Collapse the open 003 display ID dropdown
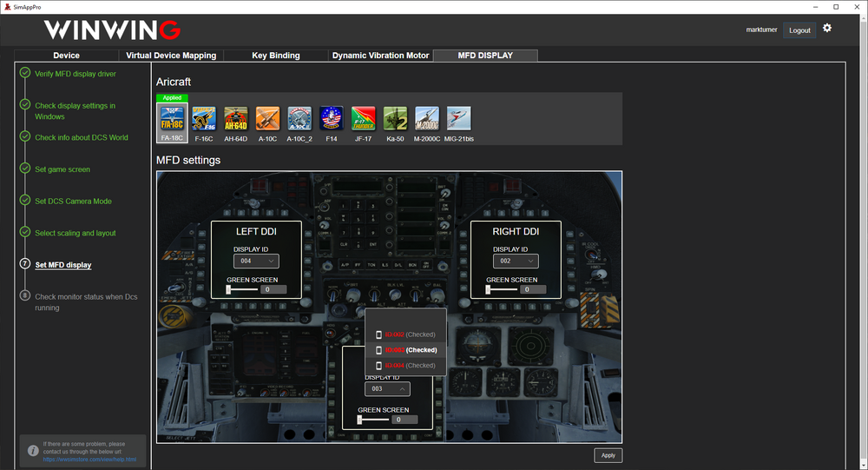Screen dimensions: 868x470 386,389
